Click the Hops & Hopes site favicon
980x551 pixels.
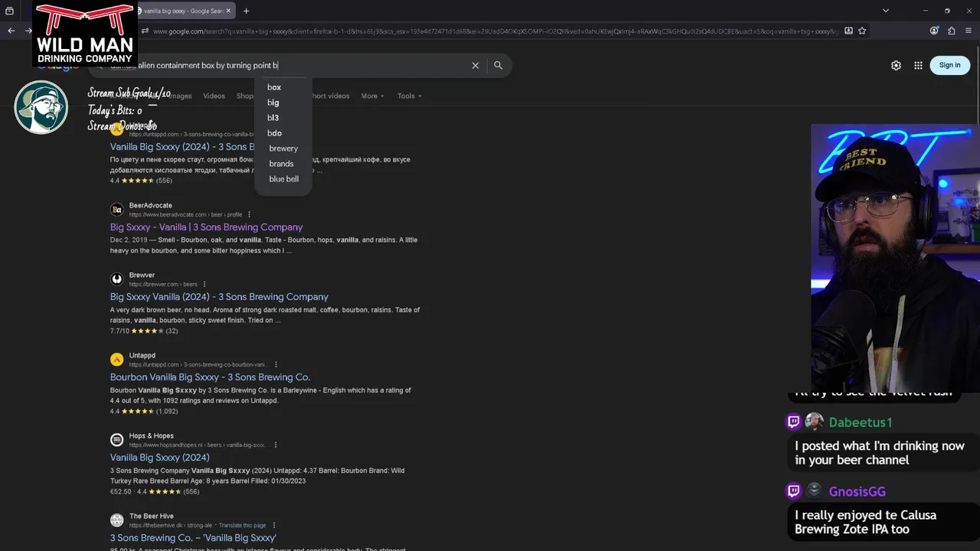pyautogui.click(x=116, y=440)
